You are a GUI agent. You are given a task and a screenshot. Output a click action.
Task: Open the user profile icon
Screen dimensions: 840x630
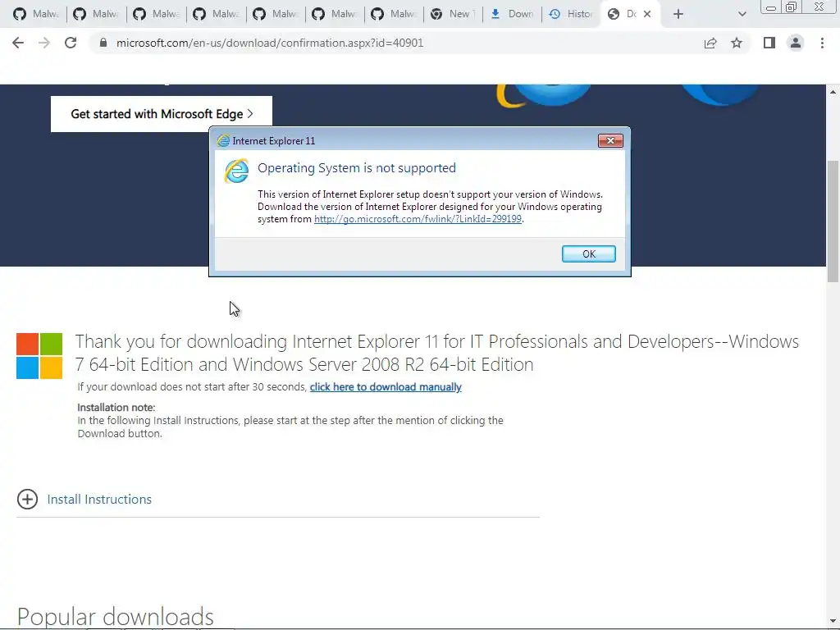coord(796,43)
